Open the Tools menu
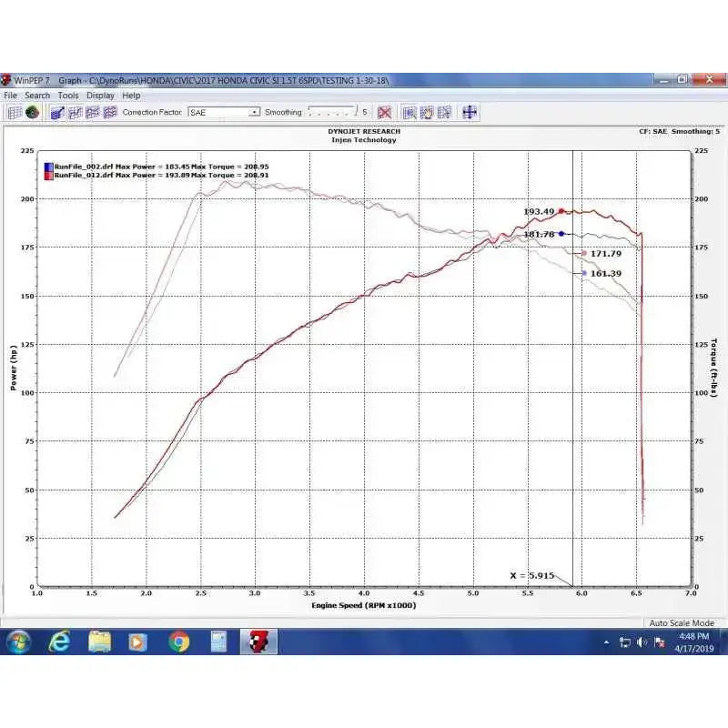728x728 pixels. tap(68, 96)
